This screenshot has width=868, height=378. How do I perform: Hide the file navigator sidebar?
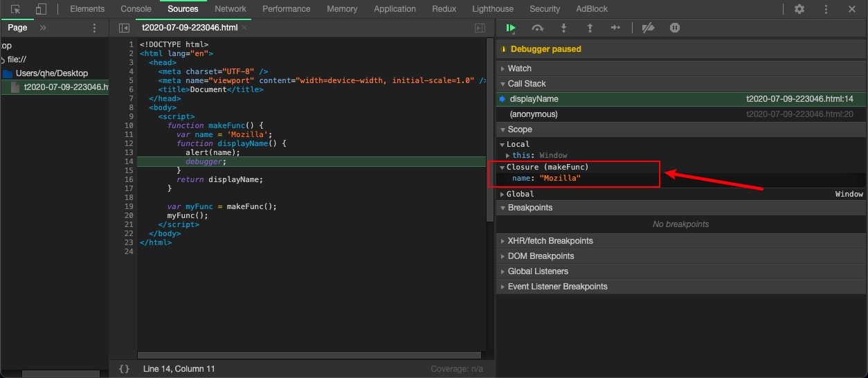(124, 28)
